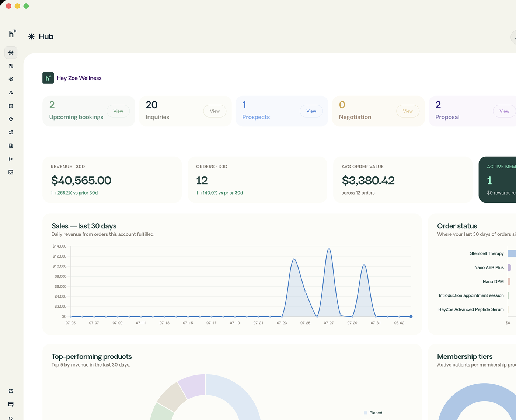Select the Introduction appointment session label
The image size is (516, 420).
pyautogui.click(x=471, y=295)
